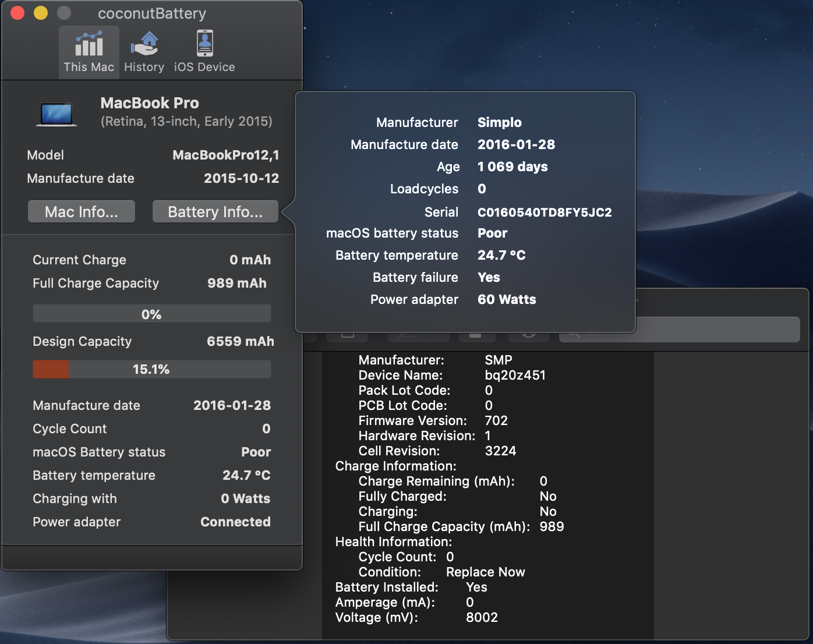This screenshot has height=644, width=813.
Task: Click the Design Capacity bar showing 15.1%
Action: pyautogui.click(x=151, y=369)
